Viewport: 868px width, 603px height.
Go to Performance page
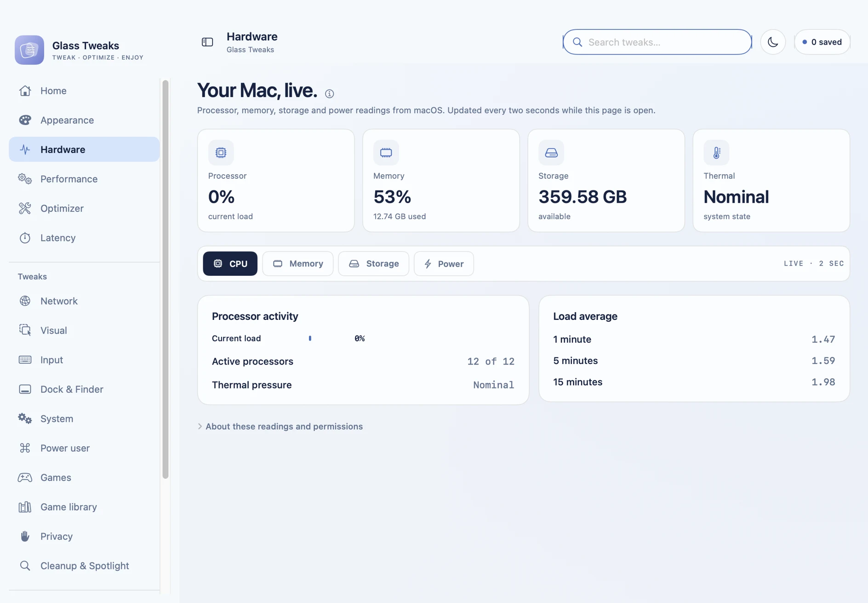click(84, 179)
